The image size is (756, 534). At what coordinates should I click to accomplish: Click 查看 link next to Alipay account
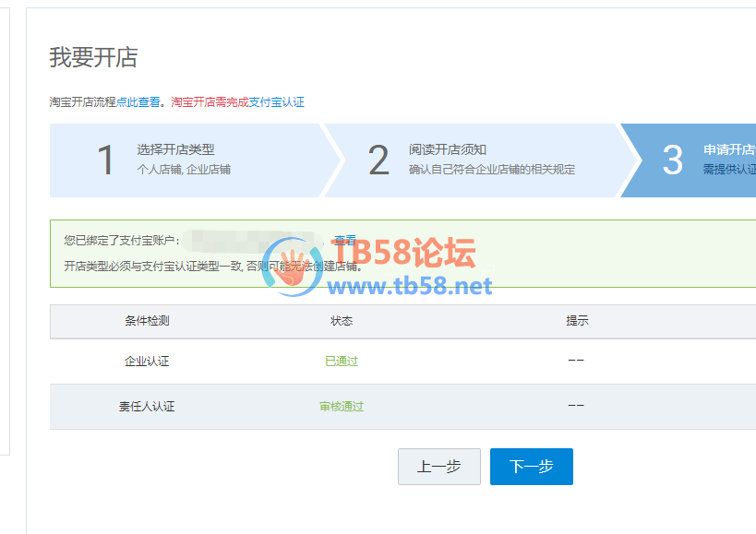[345, 240]
